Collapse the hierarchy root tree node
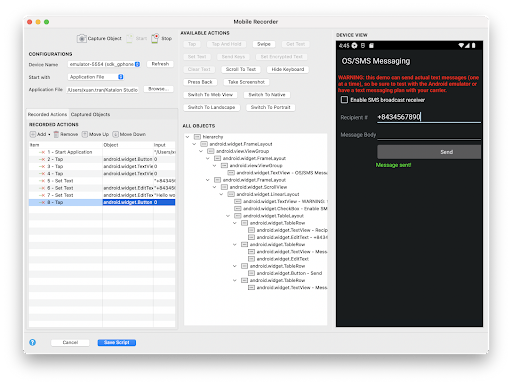The image size is (512, 385). (188, 137)
